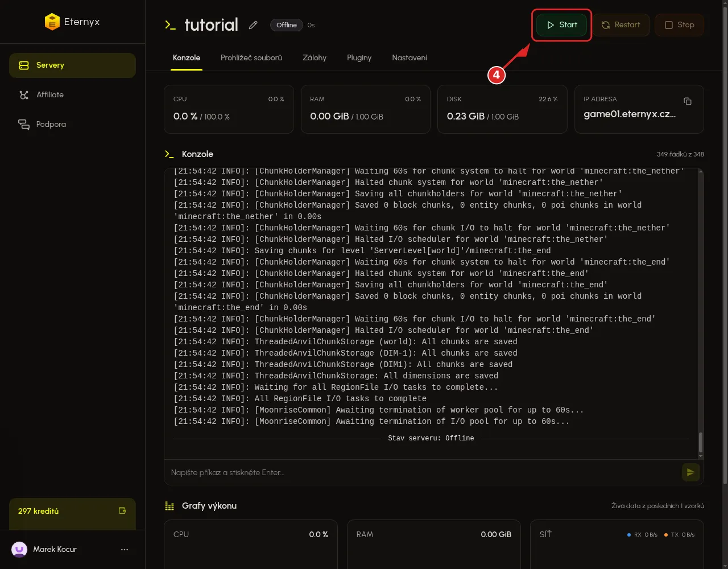Click Živá data z posledních 1 vzorků
Viewport: 728px width, 569px height.
pyautogui.click(x=657, y=506)
